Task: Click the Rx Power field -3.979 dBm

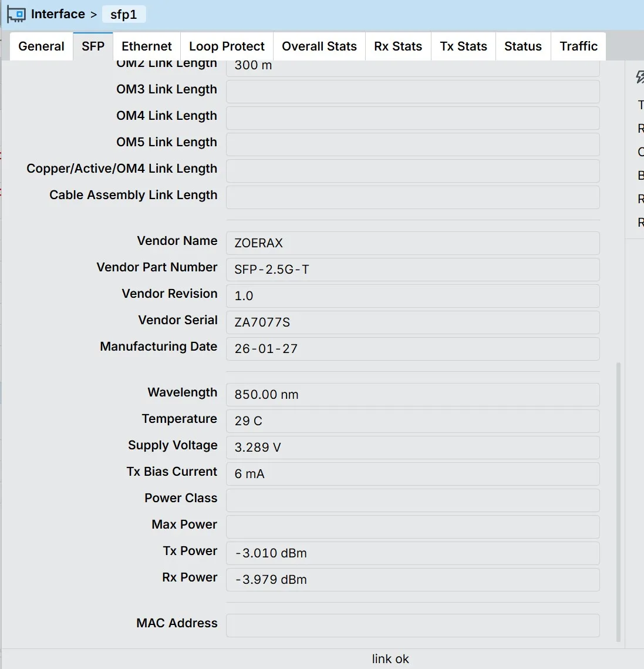Action: click(x=413, y=580)
